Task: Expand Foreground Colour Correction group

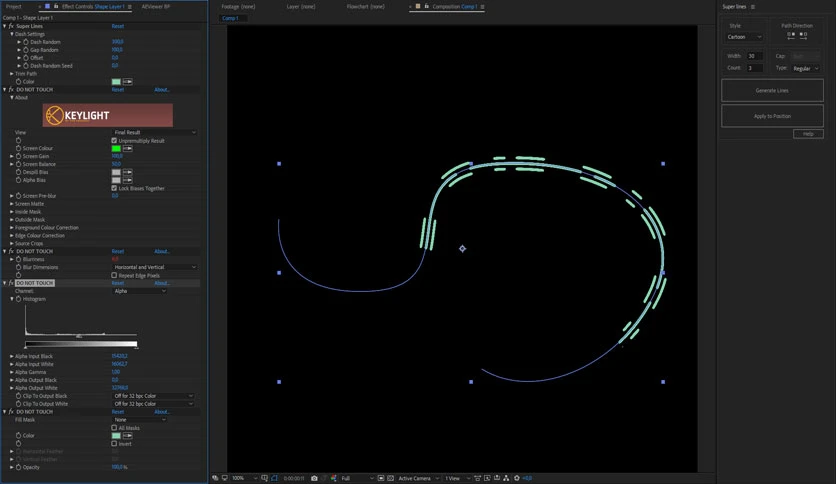Action: (12, 228)
